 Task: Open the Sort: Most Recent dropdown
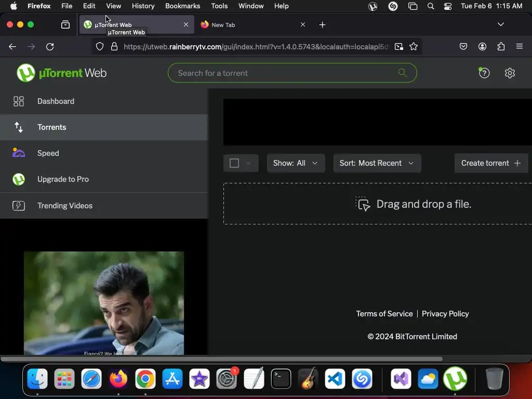point(377,163)
